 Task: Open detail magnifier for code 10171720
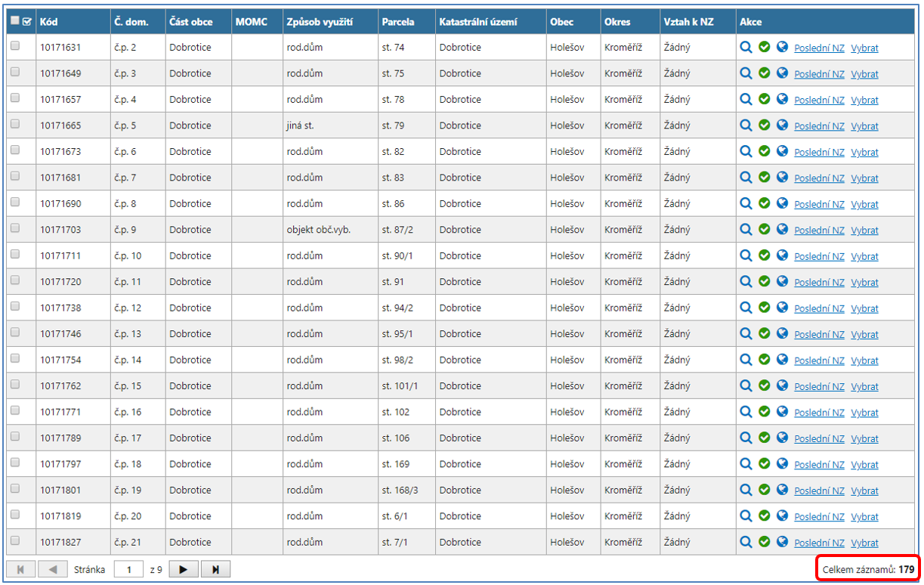click(x=746, y=281)
